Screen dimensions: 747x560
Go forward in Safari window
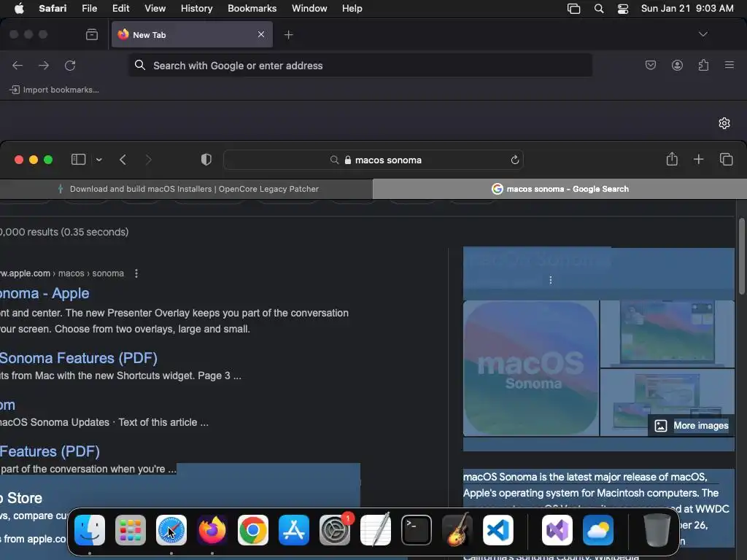[x=148, y=160]
